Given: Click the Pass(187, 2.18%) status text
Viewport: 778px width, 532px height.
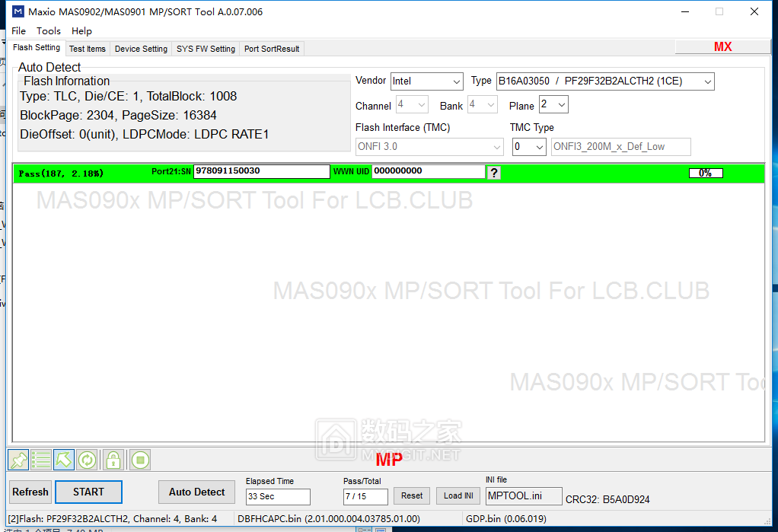Looking at the screenshot, I should [61, 174].
